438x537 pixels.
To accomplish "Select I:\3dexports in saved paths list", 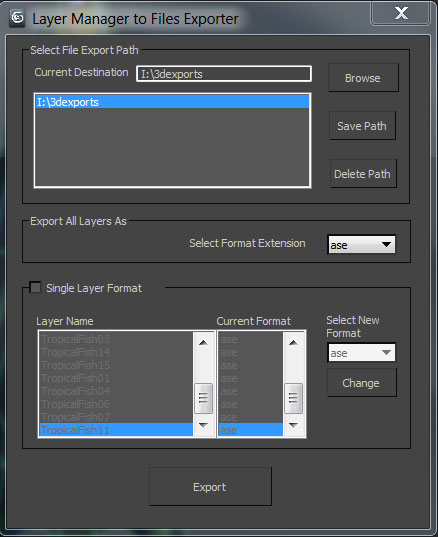I will (x=172, y=102).
